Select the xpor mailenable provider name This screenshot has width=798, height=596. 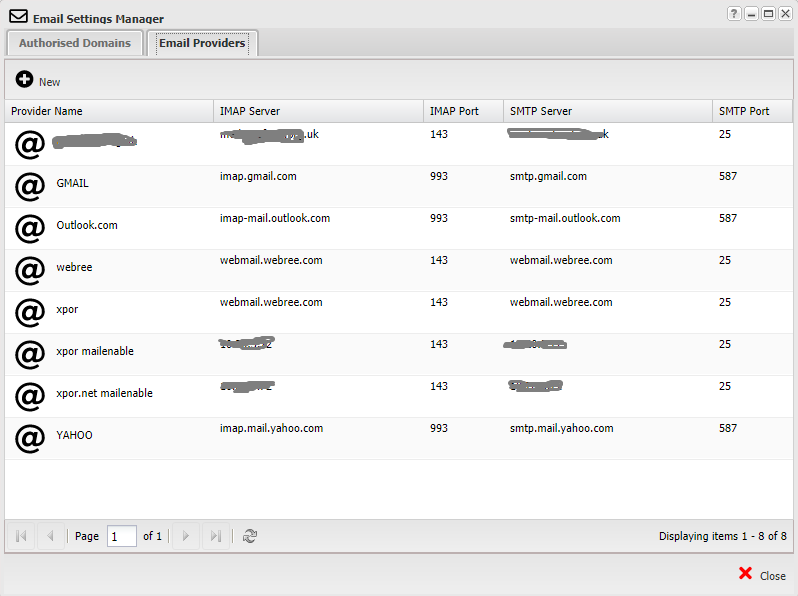click(x=95, y=351)
